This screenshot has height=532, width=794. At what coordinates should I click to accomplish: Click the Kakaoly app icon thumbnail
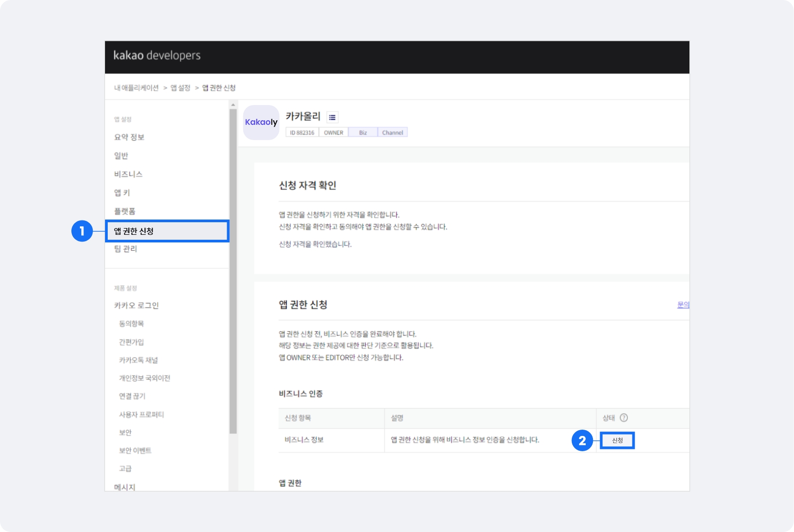[261, 122]
